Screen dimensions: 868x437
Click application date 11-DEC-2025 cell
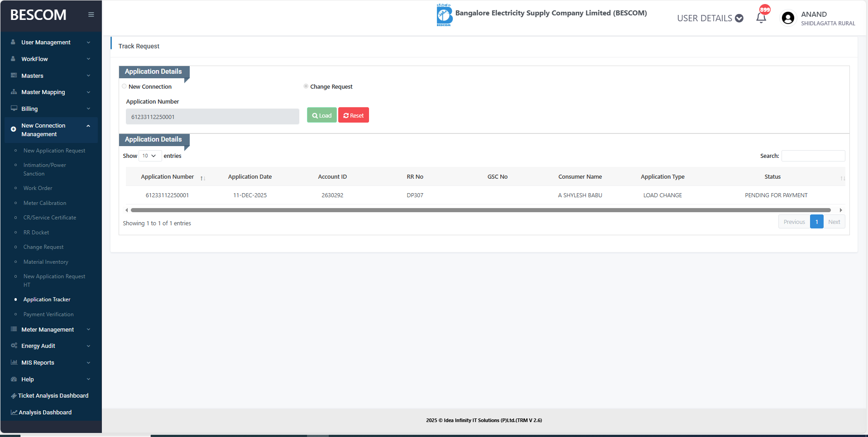click(x=250, y=195)
